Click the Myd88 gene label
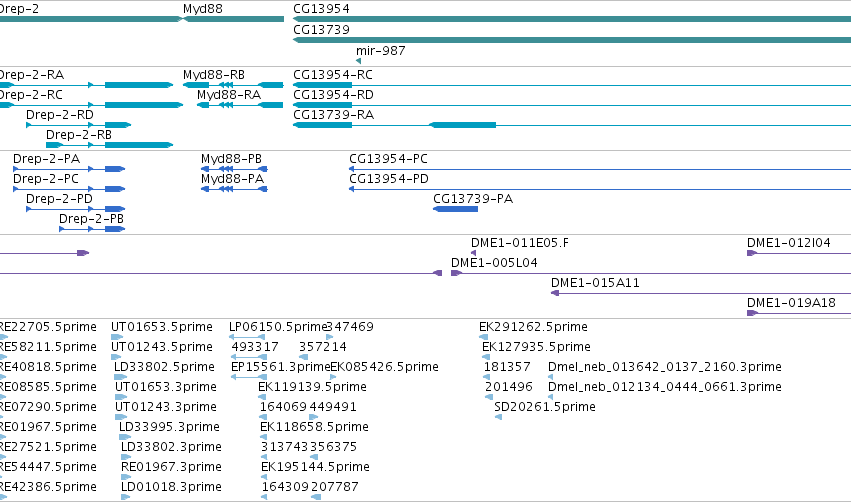Image resolution: width=851 pixels, height=502 pixels. click(202, 9)
